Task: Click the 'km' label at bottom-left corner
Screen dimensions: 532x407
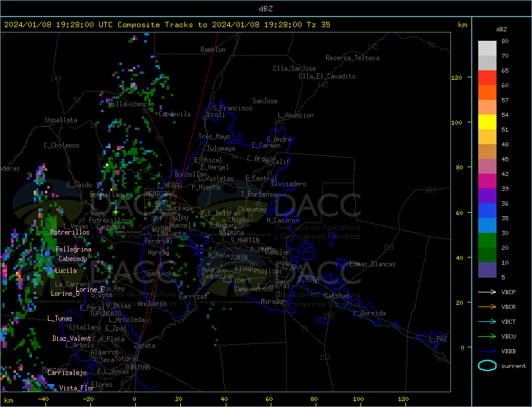Action: [9, 401]
